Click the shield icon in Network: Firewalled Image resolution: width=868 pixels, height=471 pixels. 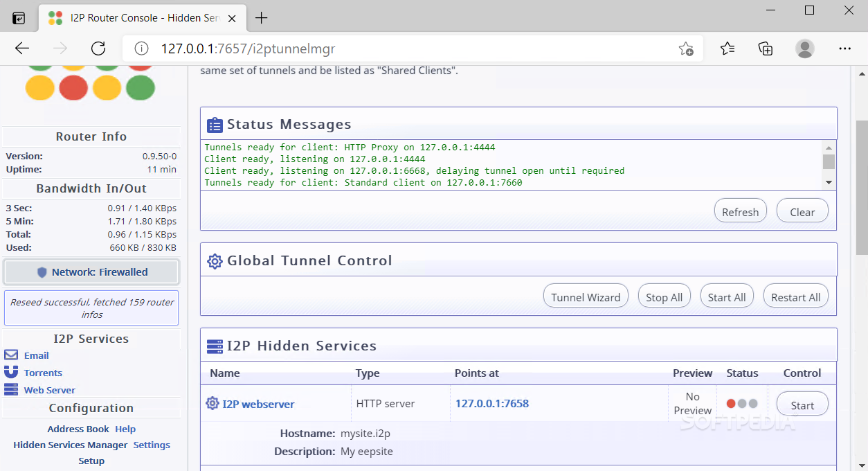(x=42, y=272)
